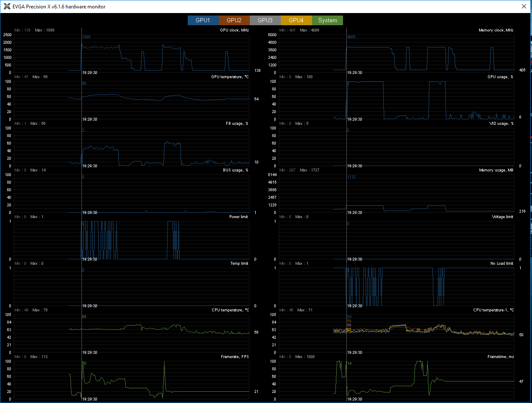Image resolution: width=532 pixels, height=403 pixels.
Task: Click the Max : 1000 frametime value
Action: (x=305, y=357)
